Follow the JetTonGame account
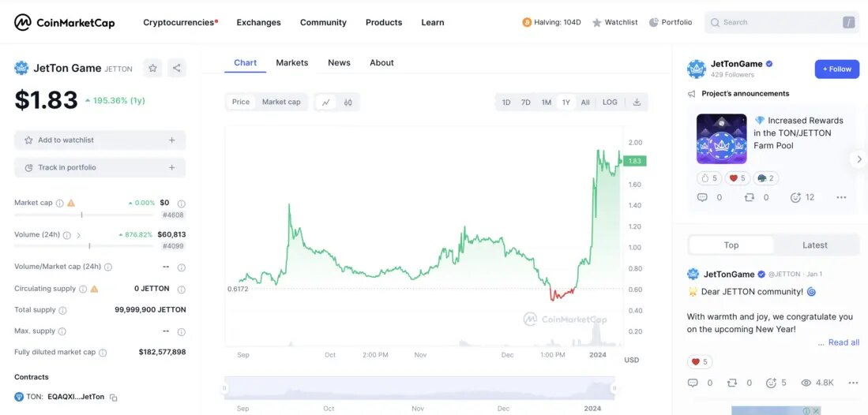The height and width of the screenshot is (415, 868). tap(836, 69)
